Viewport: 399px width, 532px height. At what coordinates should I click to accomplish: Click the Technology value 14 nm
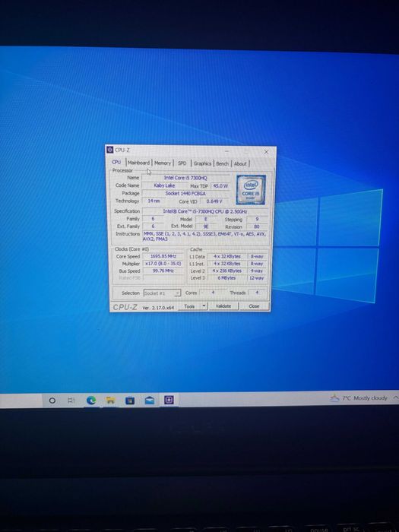point(154,201)
